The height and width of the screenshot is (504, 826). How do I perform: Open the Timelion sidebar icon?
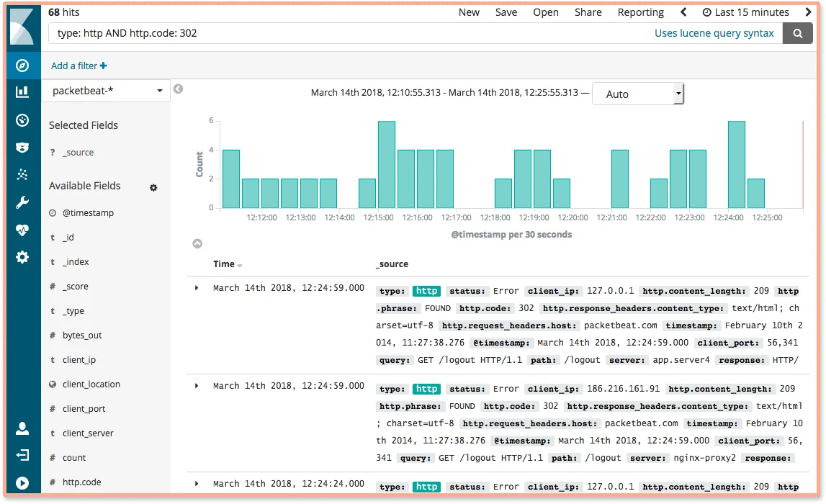tap(22, 147)
